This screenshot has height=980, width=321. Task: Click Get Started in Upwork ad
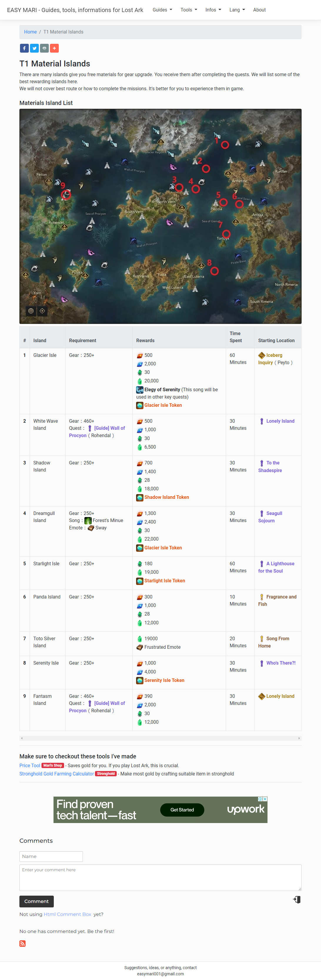click(182, 810)
